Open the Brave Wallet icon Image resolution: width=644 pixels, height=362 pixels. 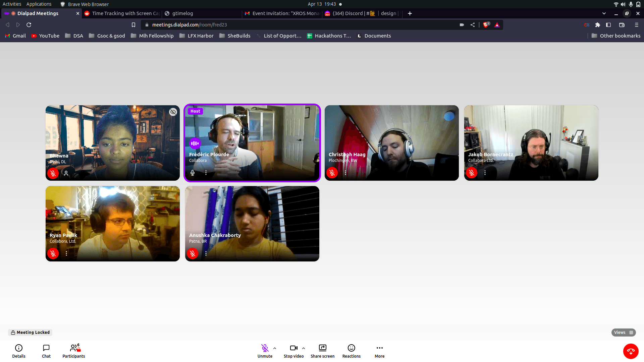(x=622, y=25)
